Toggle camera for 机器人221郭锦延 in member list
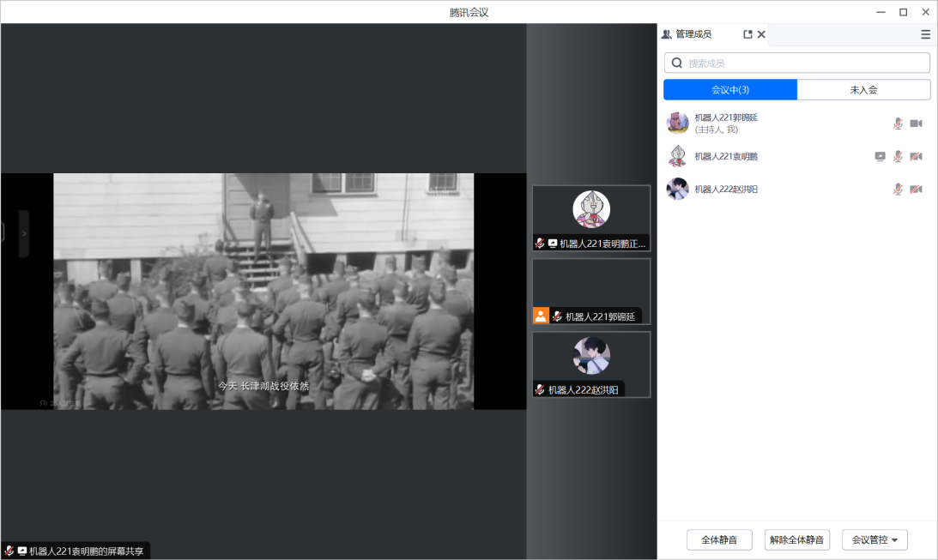 coord(916,123)
